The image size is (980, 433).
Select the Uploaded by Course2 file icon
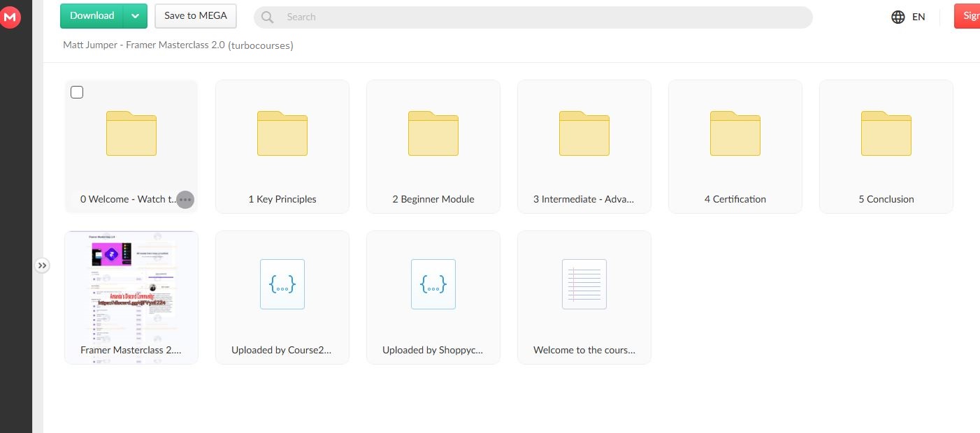282,284
